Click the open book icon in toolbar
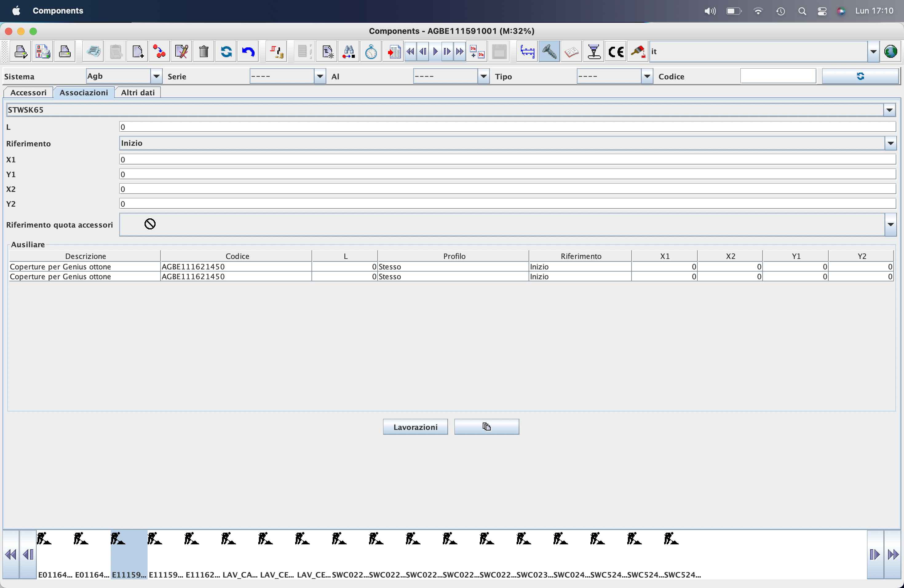Image resolution: width=904 pixels, height=588 pixels. pyautogui.click(x=571, y=52)
